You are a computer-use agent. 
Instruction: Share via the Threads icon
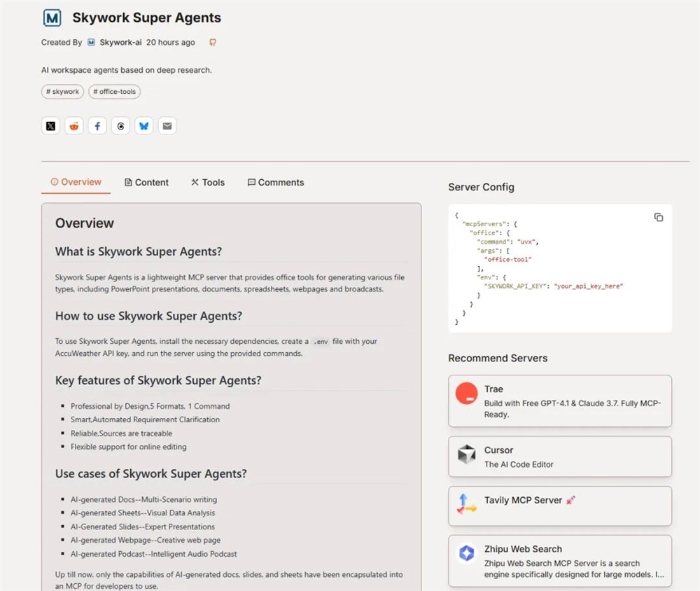[120, 126]
